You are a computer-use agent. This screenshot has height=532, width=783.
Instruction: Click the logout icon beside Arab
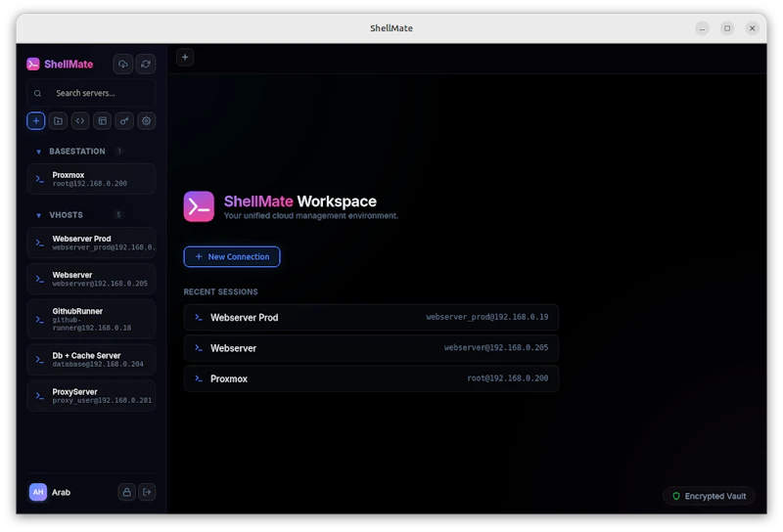click(x=147, y=492)
